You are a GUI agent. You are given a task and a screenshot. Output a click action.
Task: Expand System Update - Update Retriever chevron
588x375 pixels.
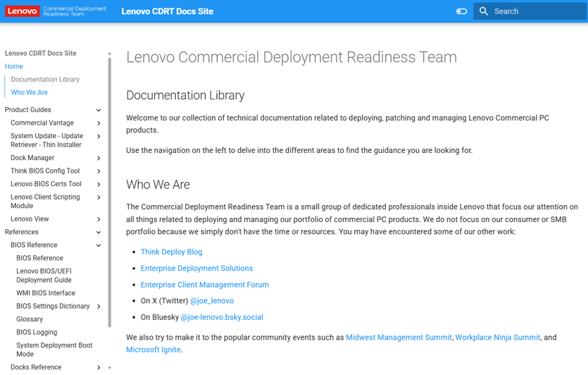pos(99,136)
